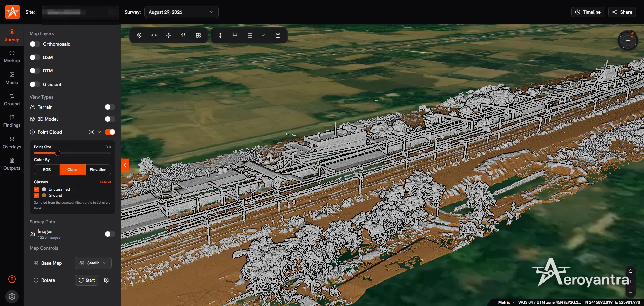Click the sort order arrow tool
This screenshot has width=644, height=306.
click(183, 35)
